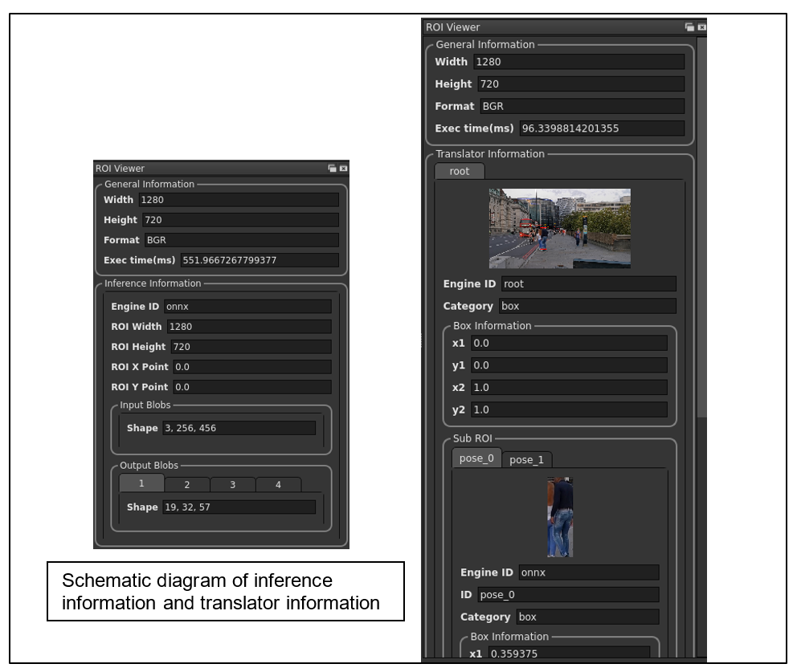Click the person crop thumbnail under pose_0
The height and width of the screenshot is (672, 797).
(561, 516)
